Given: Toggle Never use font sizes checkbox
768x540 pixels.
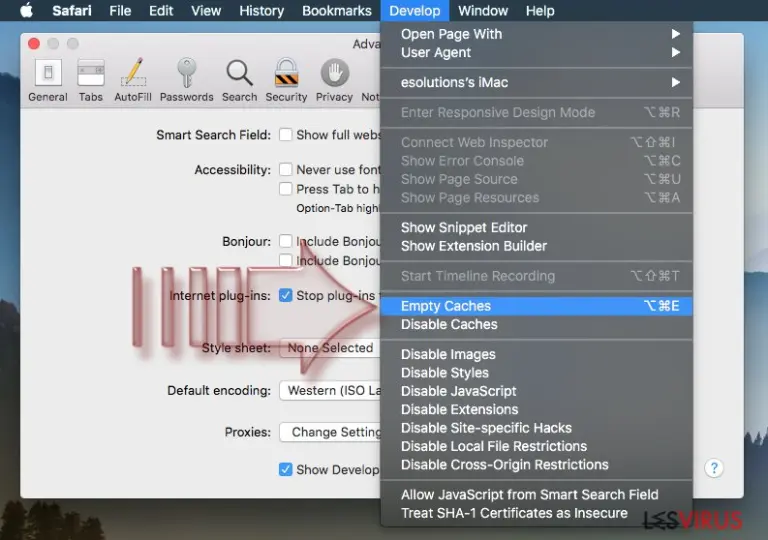Looking at the screenshot, I should pos(286,170).
